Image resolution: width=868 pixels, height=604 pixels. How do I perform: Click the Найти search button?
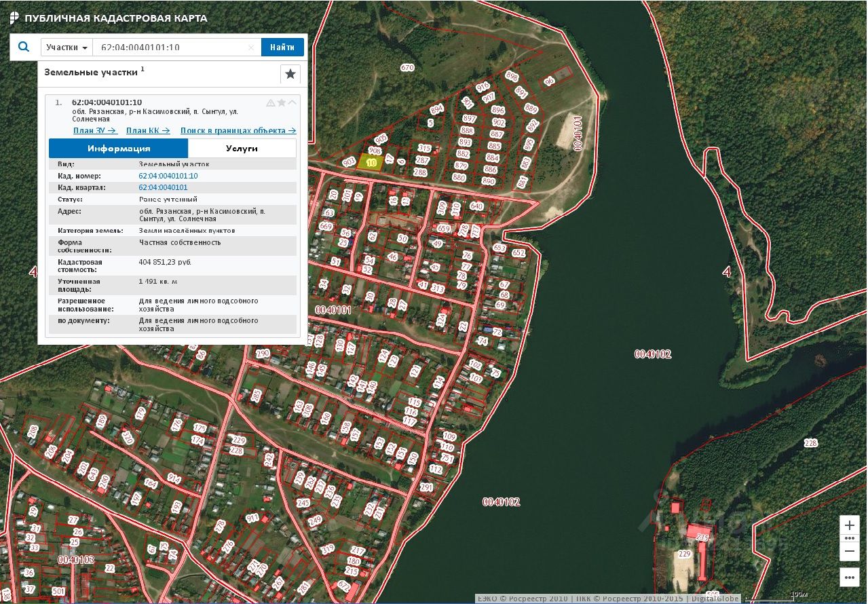[x=282, y=48]
